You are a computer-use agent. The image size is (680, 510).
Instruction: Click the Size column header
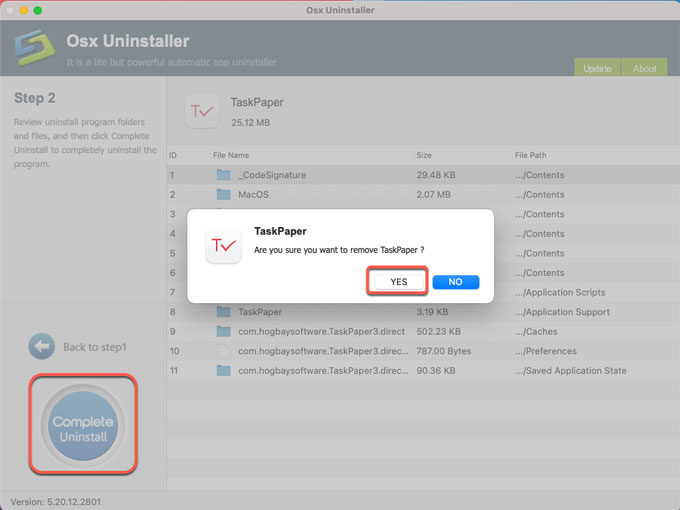(424, 155)
